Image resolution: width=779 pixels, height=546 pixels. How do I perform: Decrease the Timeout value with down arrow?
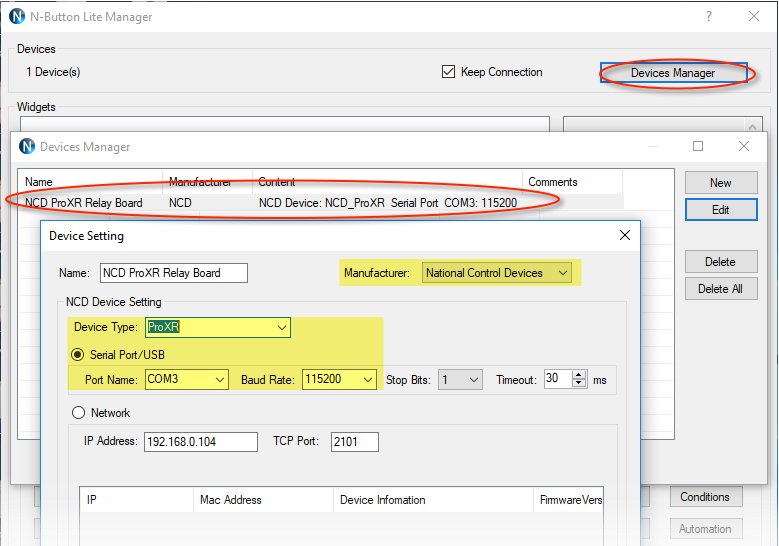(579, 383)
